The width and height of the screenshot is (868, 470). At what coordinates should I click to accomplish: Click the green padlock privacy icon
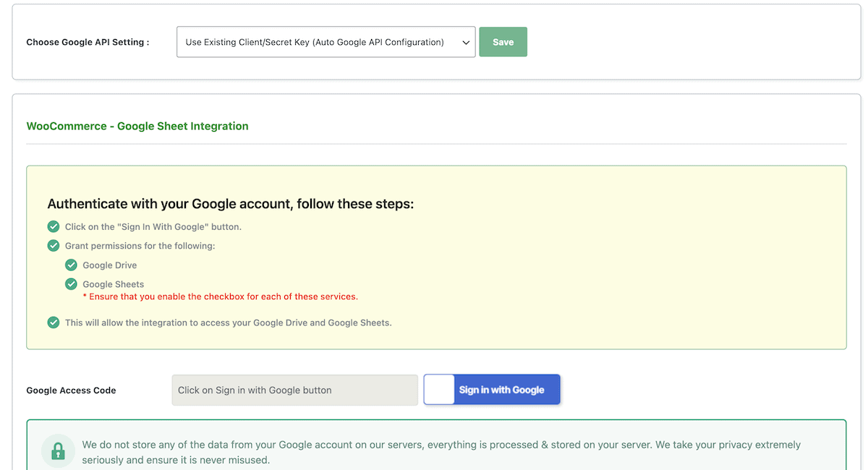point(58,452)
